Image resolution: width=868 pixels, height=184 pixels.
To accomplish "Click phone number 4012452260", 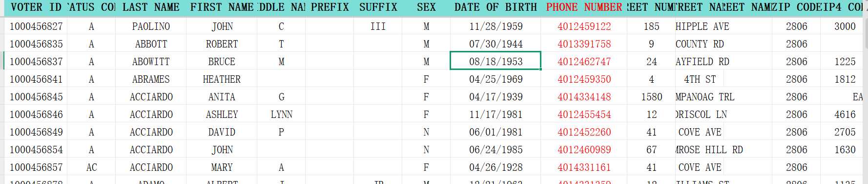I will (584, 132).
